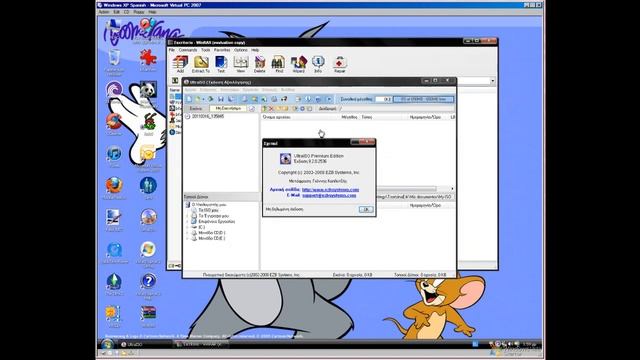Click the New file icon in UltraISO toolbar
640x360 pixels.
pos(189,99)
